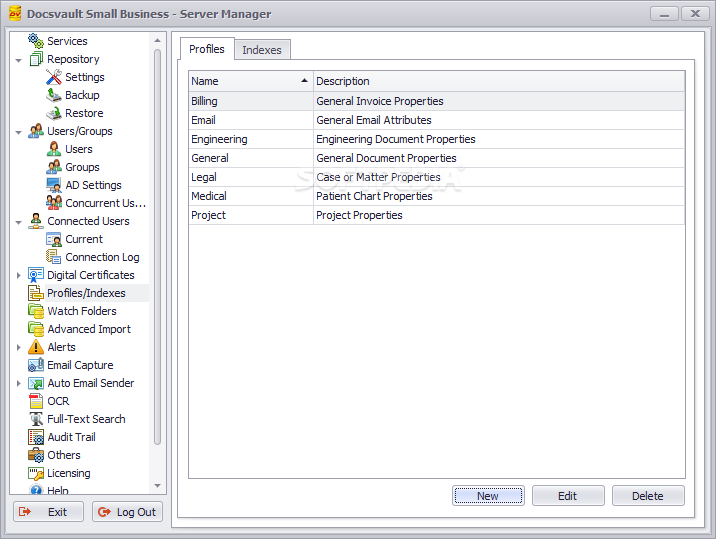Select the Project profile row
The image size is (716, 539).
[437, 215]
